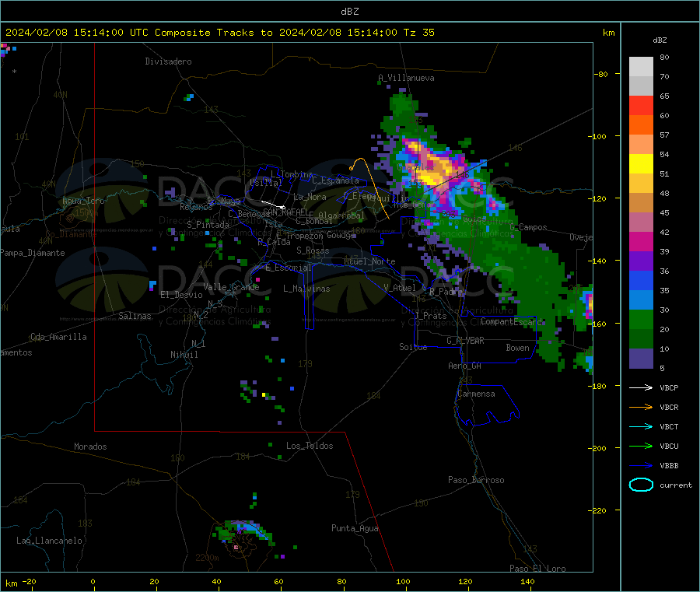Click the 'VBBB' legend label
Screen dimensions: 700x592
click(x=669, y=465)
